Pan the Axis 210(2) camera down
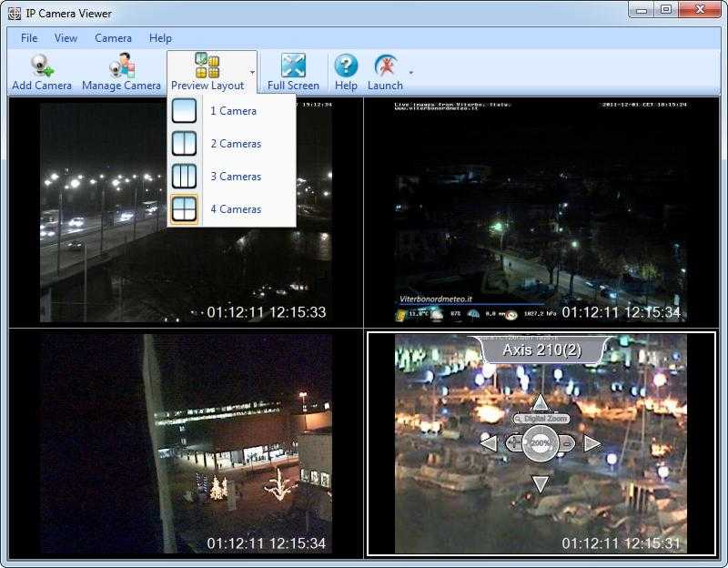 (541, 482)
